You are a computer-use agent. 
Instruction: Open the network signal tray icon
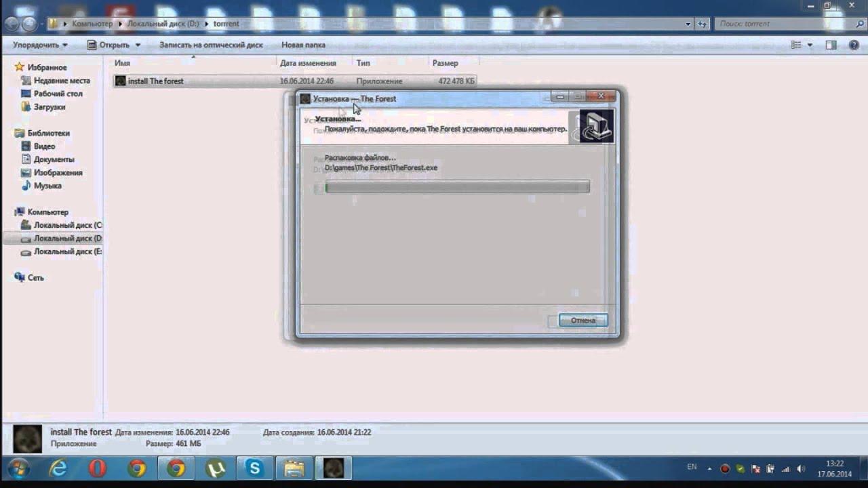click(786, 468)
